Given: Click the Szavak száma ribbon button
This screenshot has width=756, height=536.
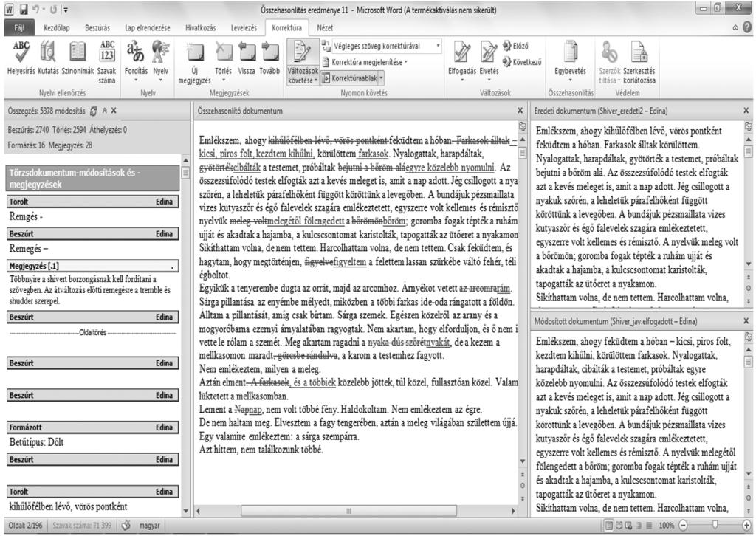Looking at the screenshot, I should tap(106, 62).
